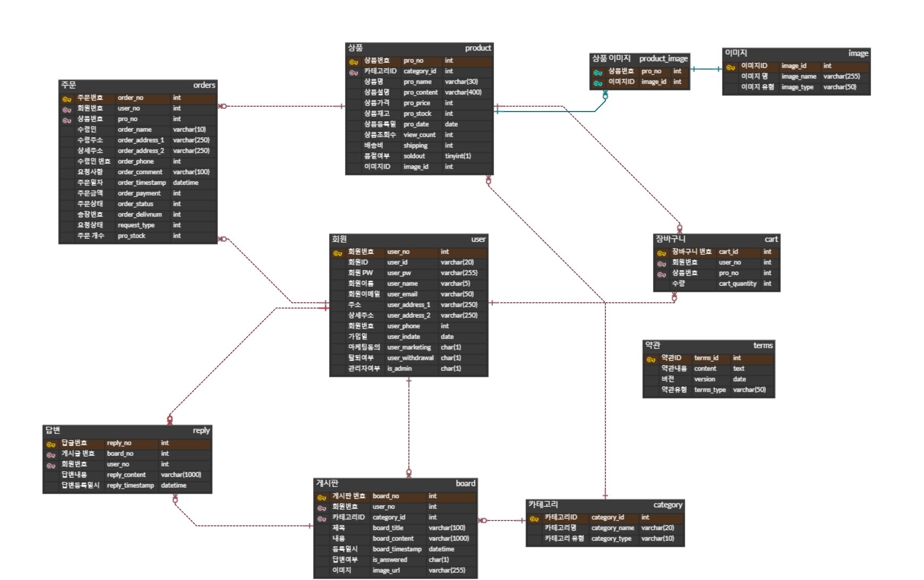
Task: Select the 'product' table title
Action: (478, 48)
